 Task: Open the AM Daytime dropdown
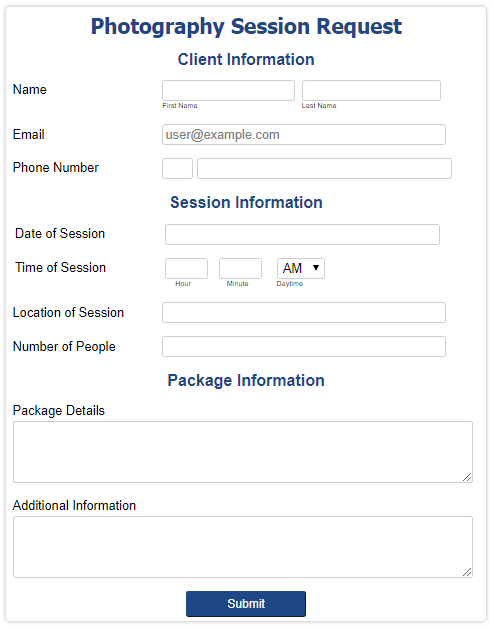[301, 268]
